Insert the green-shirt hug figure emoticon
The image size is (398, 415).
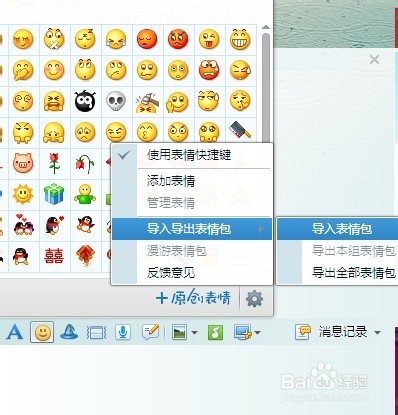pos(85,194)
